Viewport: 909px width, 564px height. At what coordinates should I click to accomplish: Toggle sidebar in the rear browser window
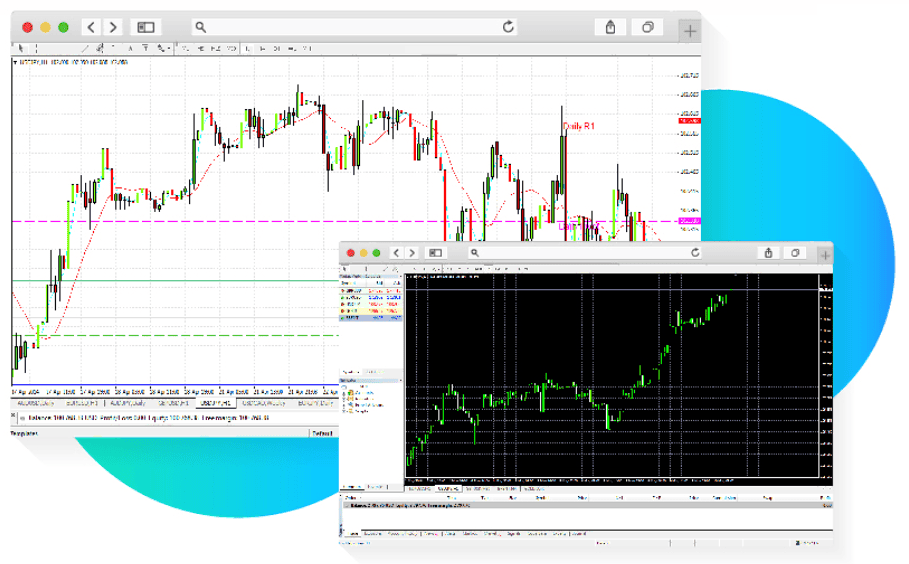(x=146, y=27)
